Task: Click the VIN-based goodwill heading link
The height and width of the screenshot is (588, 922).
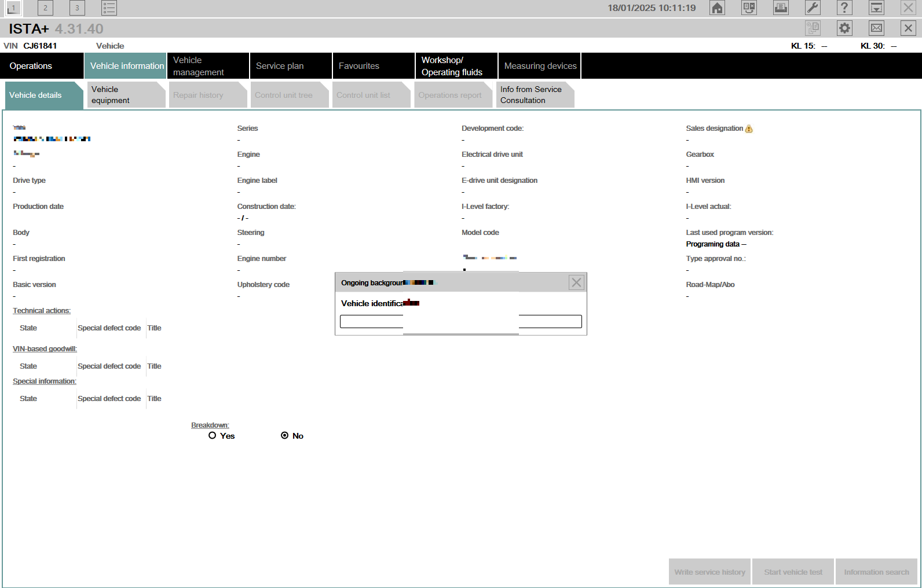Action: coord(45,349)
